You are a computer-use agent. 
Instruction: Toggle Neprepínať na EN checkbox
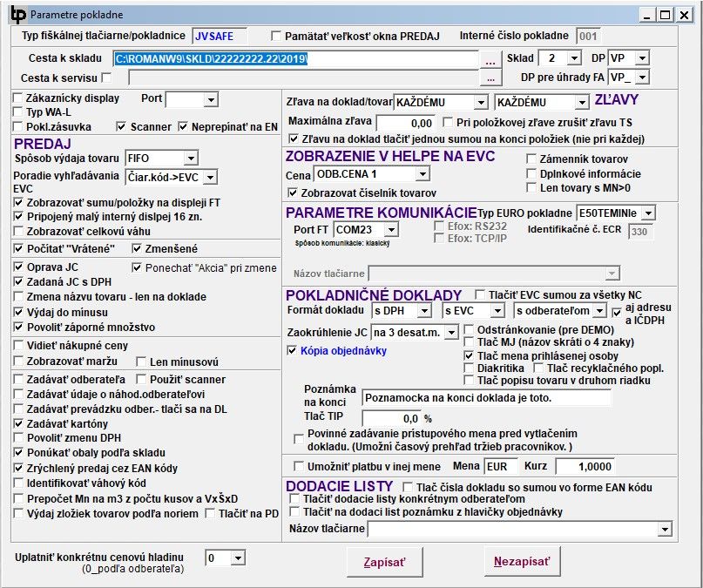183,127
